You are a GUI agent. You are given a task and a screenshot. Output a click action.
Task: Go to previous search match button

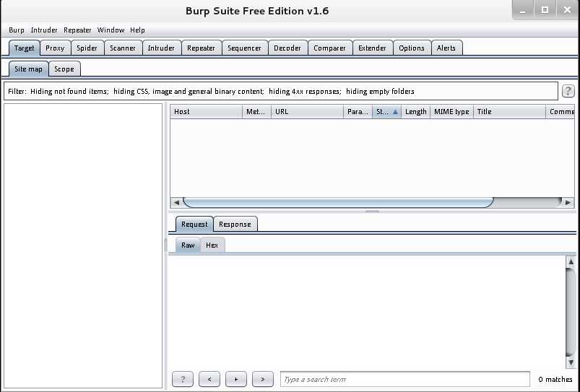[x=209, y=379]
